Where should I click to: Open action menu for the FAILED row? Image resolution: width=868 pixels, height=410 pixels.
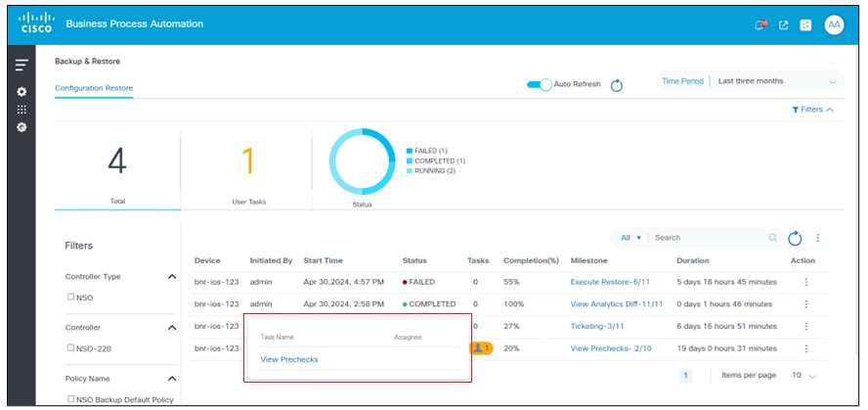pos(806,282)
